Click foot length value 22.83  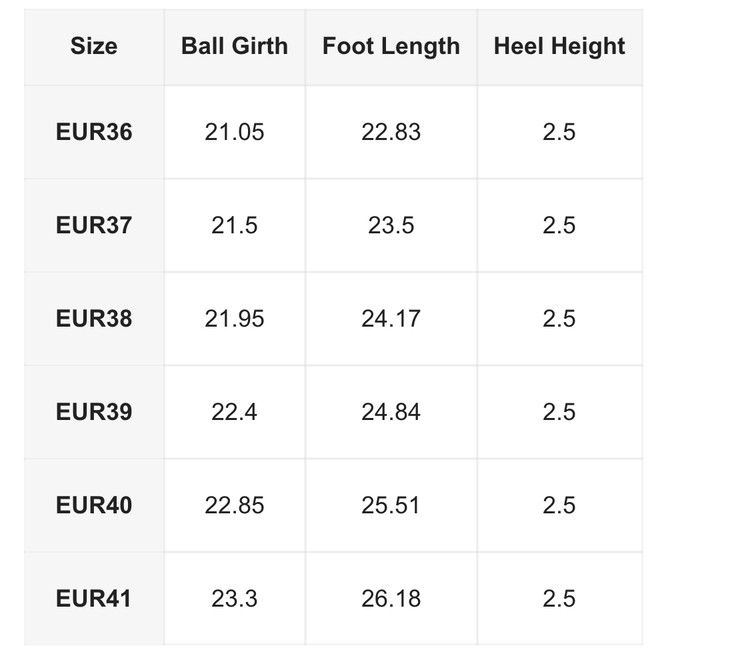tap(391, 132)
